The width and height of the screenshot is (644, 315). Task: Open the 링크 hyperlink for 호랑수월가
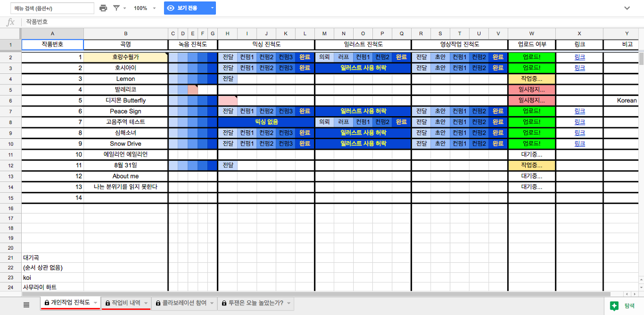click(x=579, y=57)
